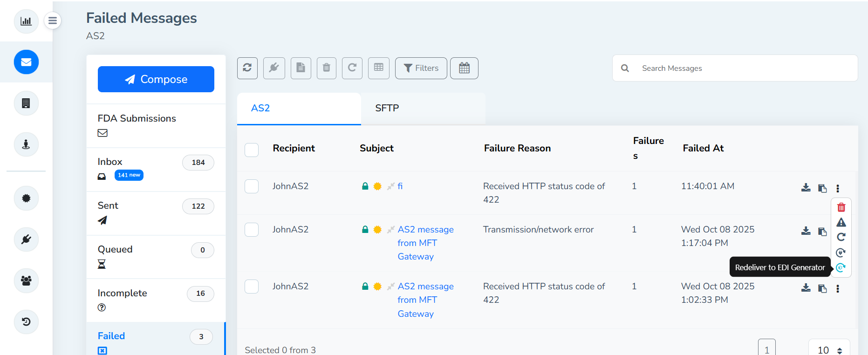Image resolution: width=868 pixels, height=355 pixels.
Task: Toggle the select-all checkbox in table header
Action: (252, 150)
